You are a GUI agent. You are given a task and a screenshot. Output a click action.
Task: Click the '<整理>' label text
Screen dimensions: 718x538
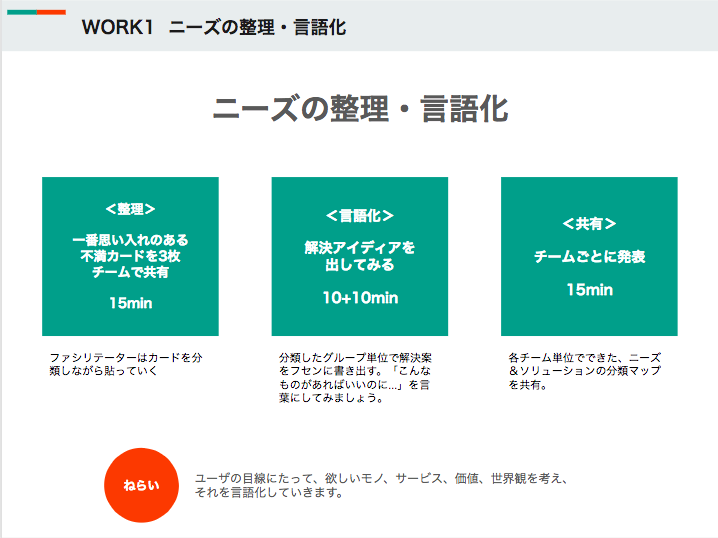click(x=131, y=209)
